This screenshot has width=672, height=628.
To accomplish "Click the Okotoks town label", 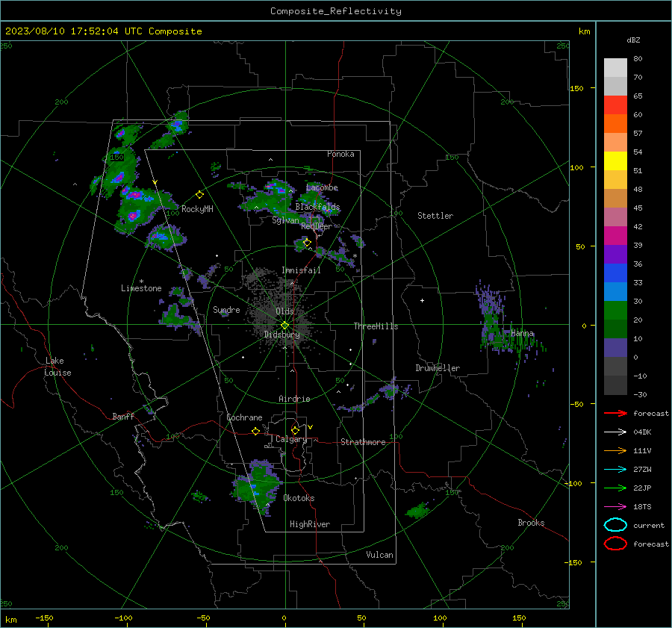I will pos(299,498).
